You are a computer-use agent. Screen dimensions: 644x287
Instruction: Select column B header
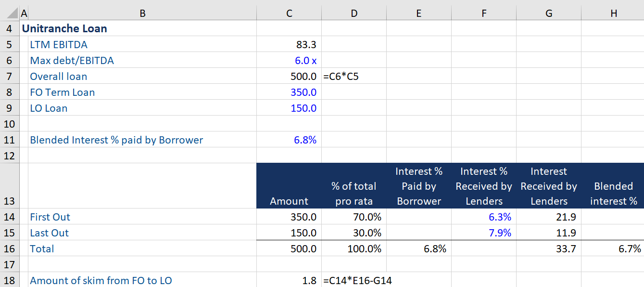(x=142, y=13)
